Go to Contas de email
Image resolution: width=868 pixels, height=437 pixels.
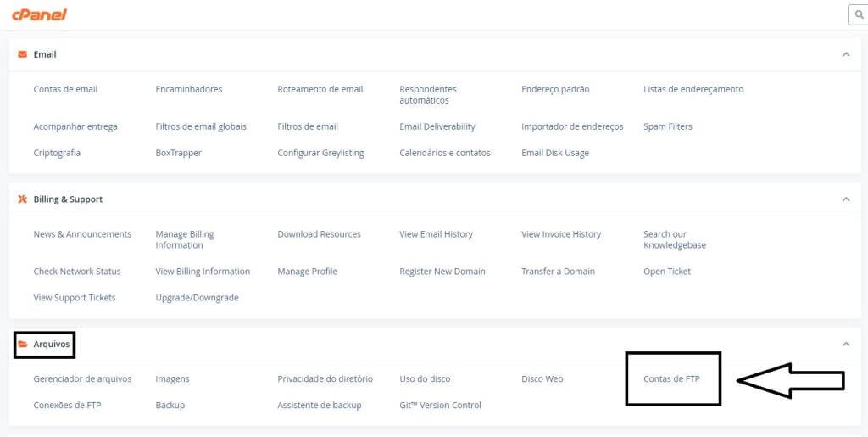(65, 89)
